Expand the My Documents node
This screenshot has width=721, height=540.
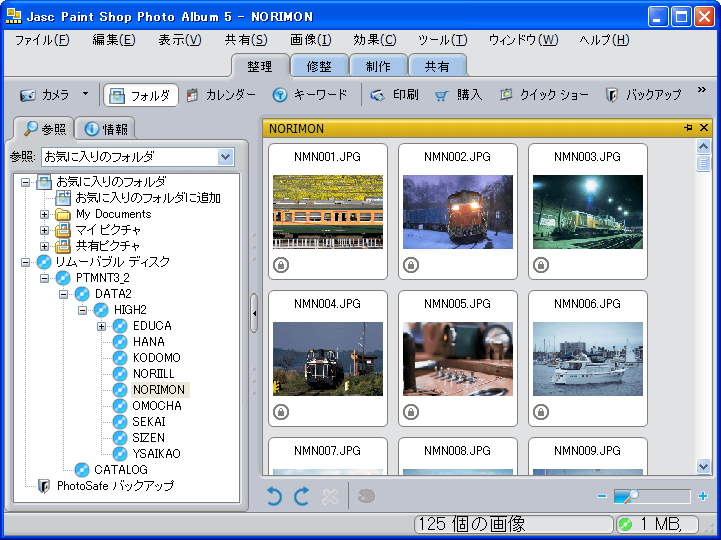(x=44, y=214)
